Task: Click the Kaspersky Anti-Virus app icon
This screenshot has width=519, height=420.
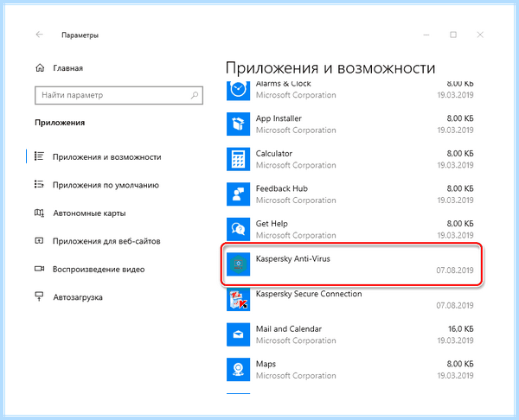Action: pyautogui.click(x=238, y=264)
